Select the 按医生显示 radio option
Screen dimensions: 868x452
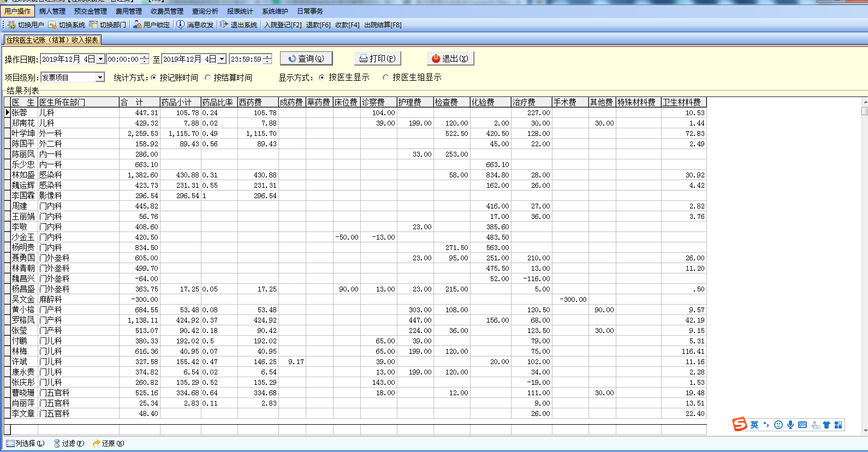coord(322,78)
